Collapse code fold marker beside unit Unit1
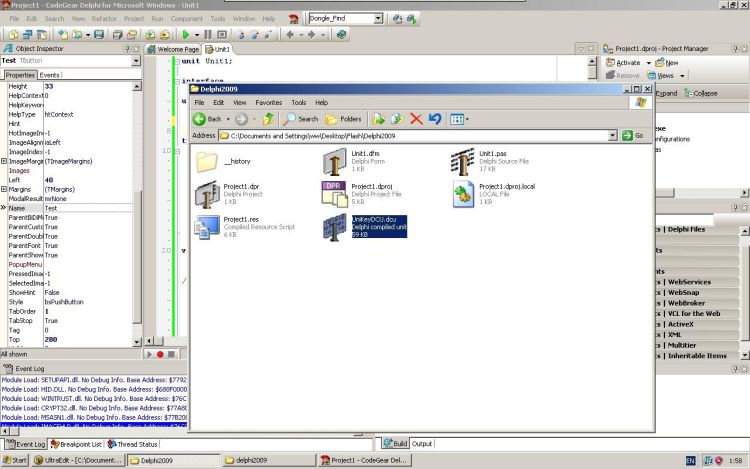750x469 pixels. pyautogui.click(x=177, y=61)
